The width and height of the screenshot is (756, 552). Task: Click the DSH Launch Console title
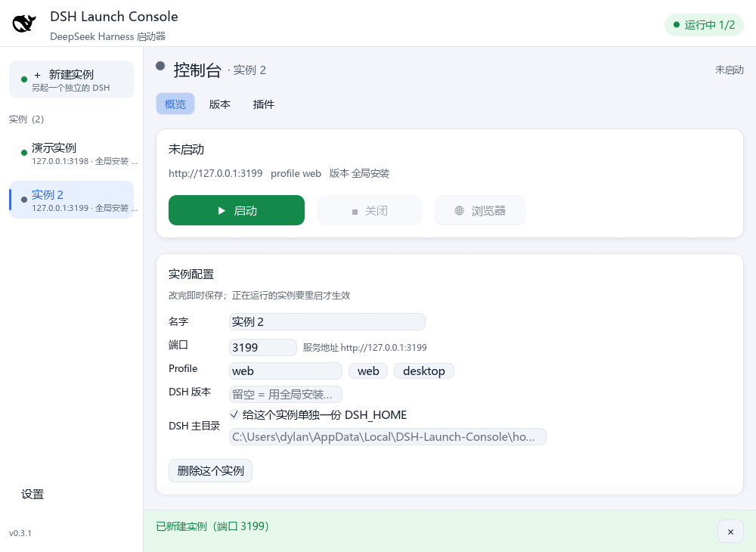114,17
